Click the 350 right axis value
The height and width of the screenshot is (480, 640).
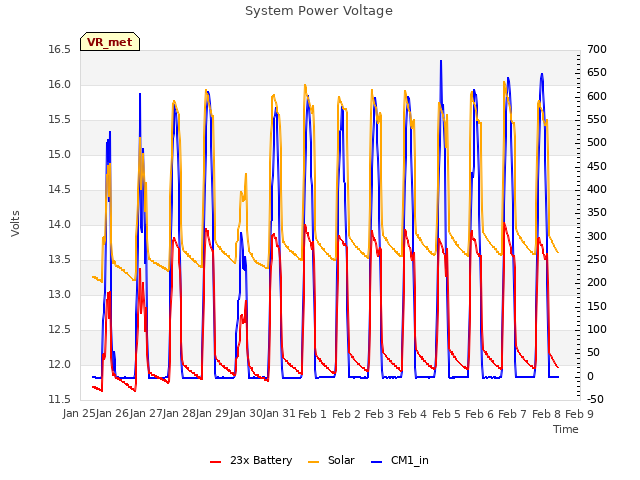pos(597,213)
